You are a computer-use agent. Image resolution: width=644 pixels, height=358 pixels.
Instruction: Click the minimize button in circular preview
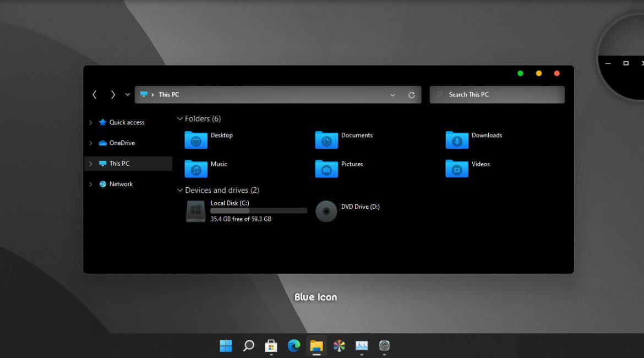(x=608, y=63)
